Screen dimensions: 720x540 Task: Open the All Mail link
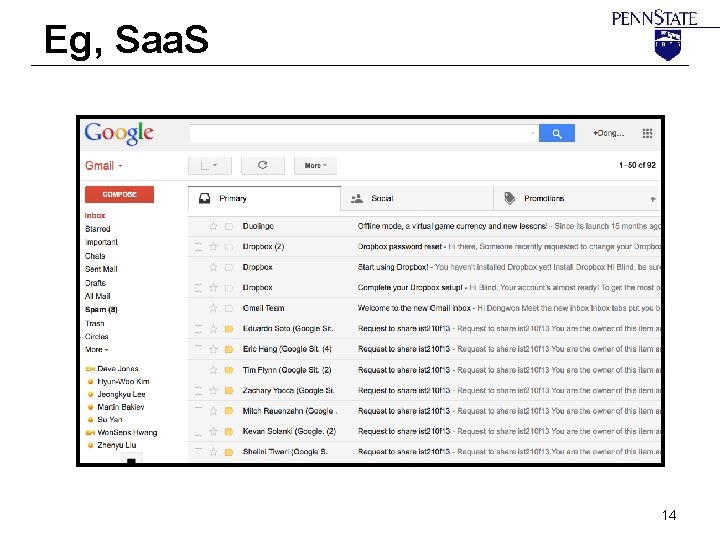[98, 296]
